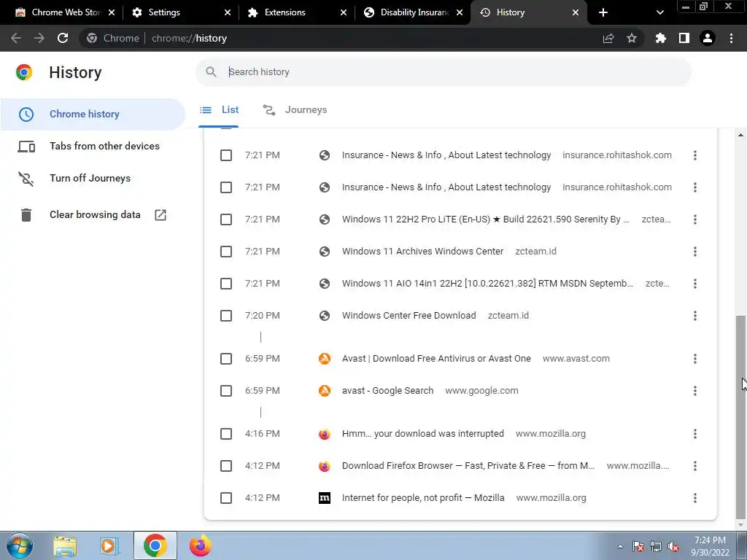Check the second 7:21 PM Insurance News entry

coord(226,187)
